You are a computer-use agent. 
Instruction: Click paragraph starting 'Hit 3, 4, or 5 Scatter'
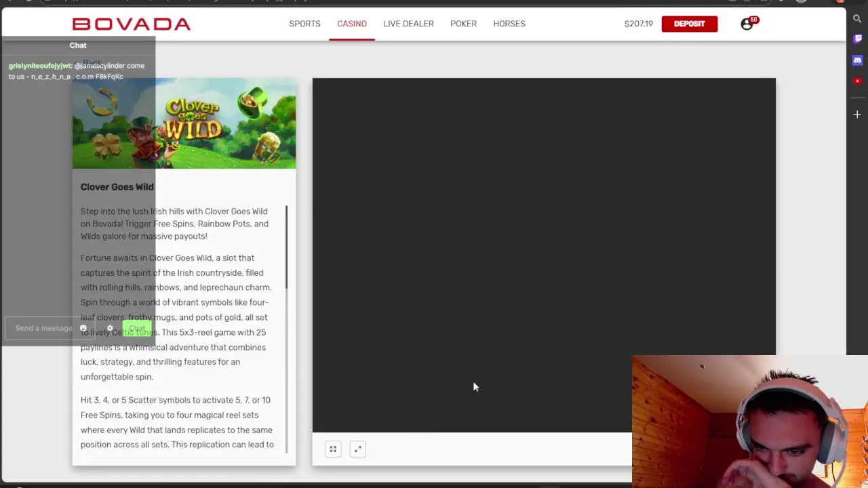[177, 422]
